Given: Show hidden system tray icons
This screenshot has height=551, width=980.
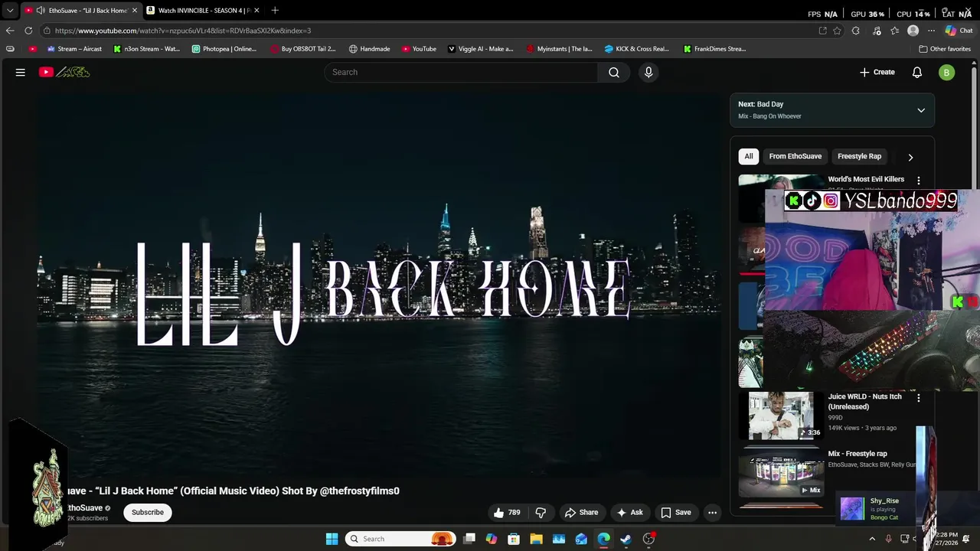Looking at the screenshot, I should pyautogui.click(x=872, y=539).
